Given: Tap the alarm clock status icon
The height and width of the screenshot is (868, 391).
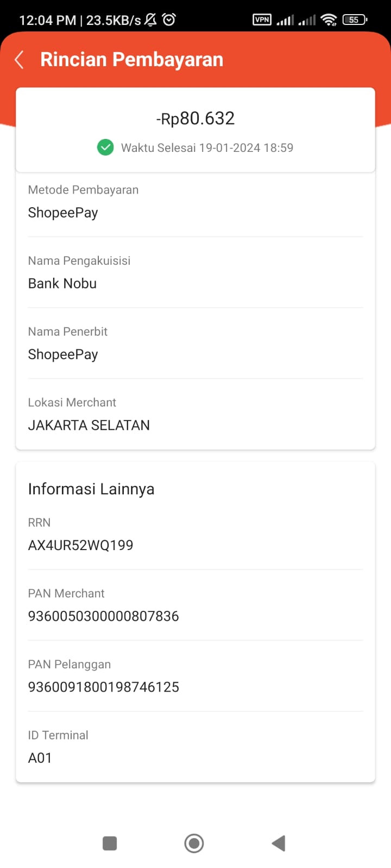Looking at the screenshot, I should click(169, 20).
